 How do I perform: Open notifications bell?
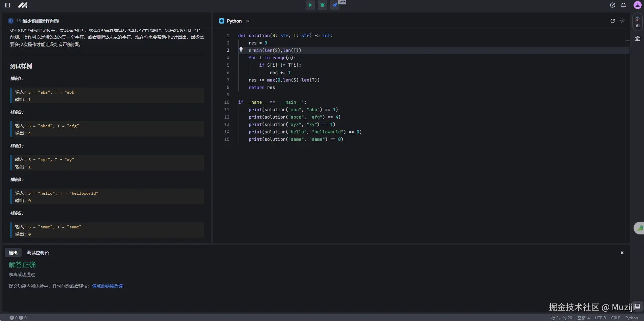click(623, 5)
